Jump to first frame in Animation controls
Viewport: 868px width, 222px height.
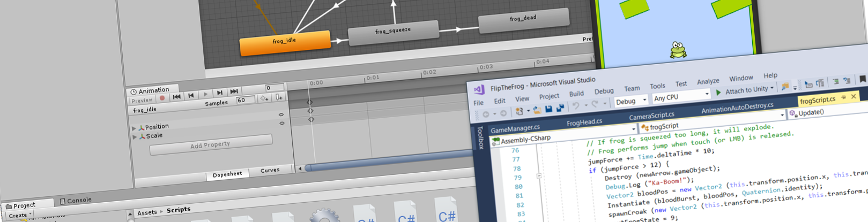point(176,97)
